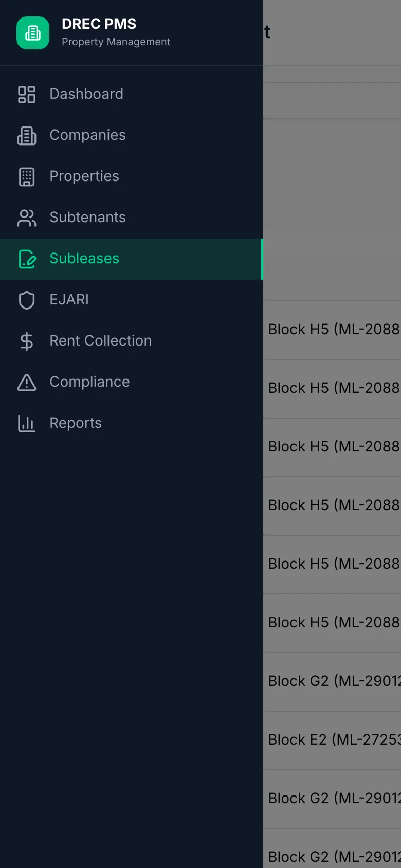Open the EJARI section

click(x=132, y=300)
